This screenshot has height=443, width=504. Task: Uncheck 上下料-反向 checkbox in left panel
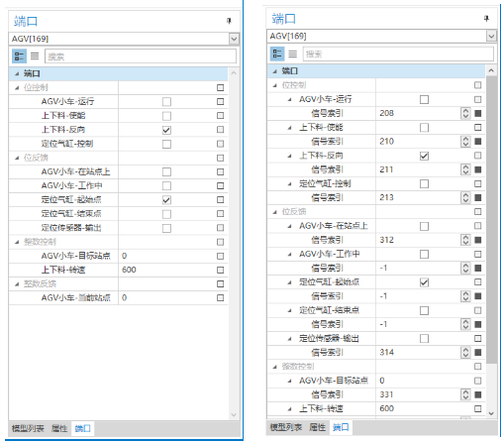coord(166,130)
